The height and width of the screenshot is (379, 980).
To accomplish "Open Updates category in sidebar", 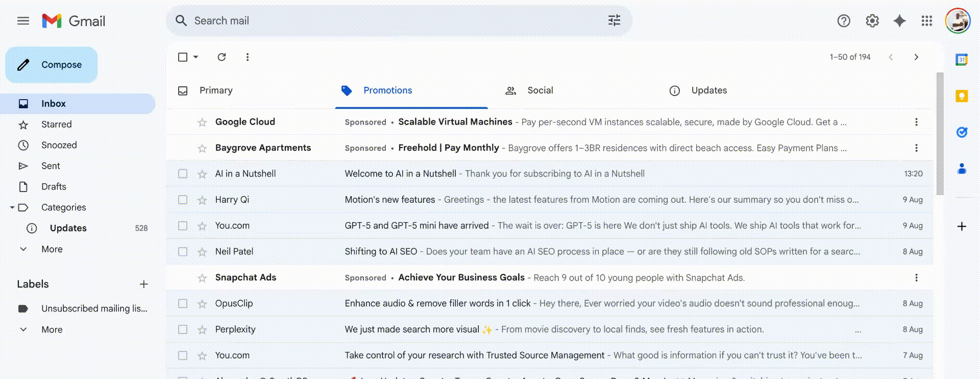I will point(78,228).
